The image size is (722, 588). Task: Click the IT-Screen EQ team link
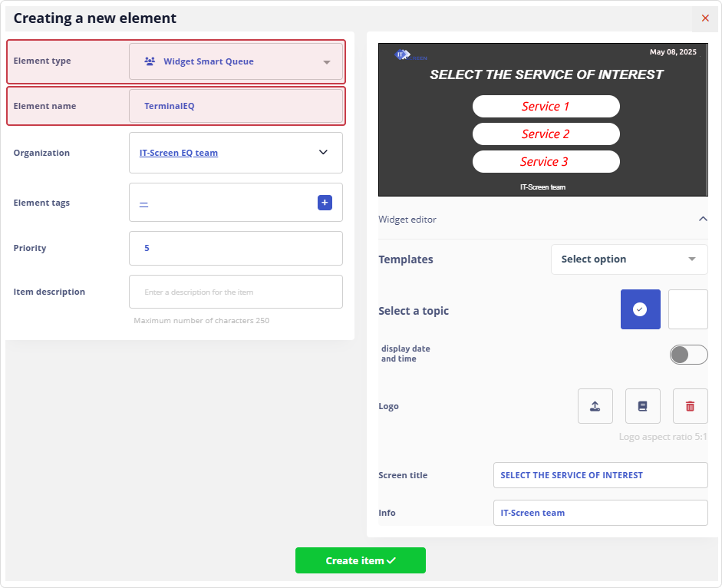(x=179, y=153)
